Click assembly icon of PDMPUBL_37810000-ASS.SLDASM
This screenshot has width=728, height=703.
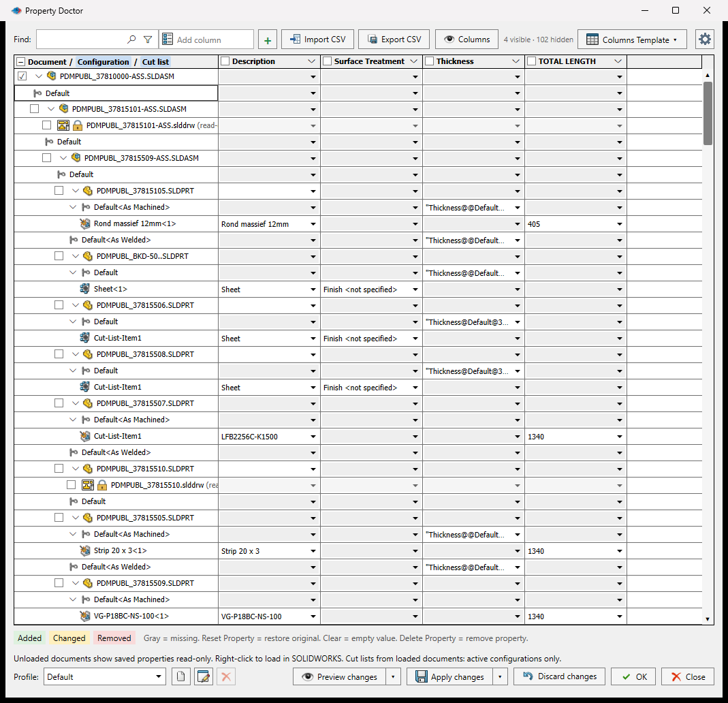52,76
